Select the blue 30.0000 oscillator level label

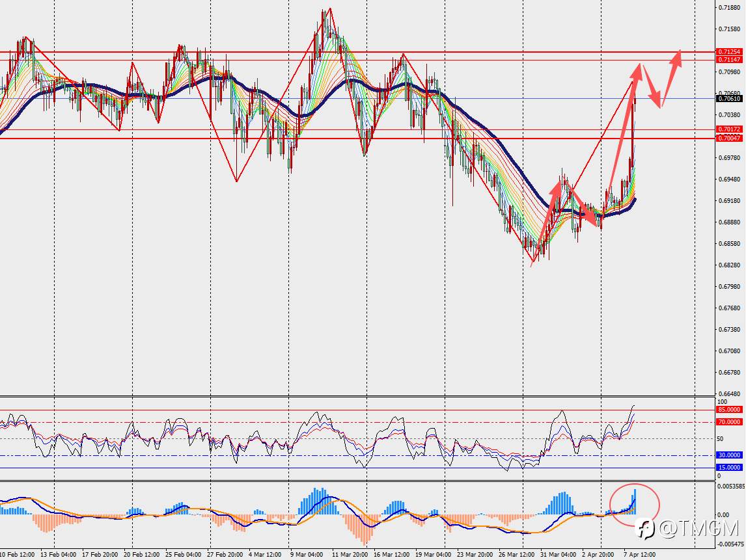(x=729, y=455)
